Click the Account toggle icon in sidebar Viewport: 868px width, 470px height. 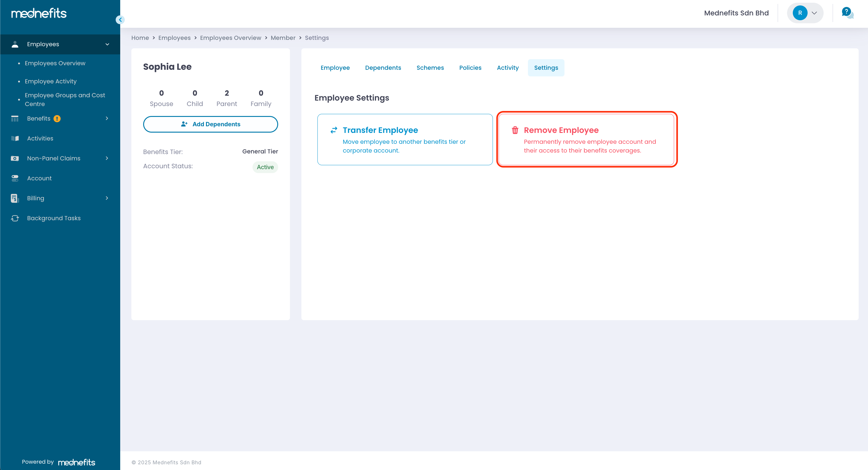(x=15, y=178)
